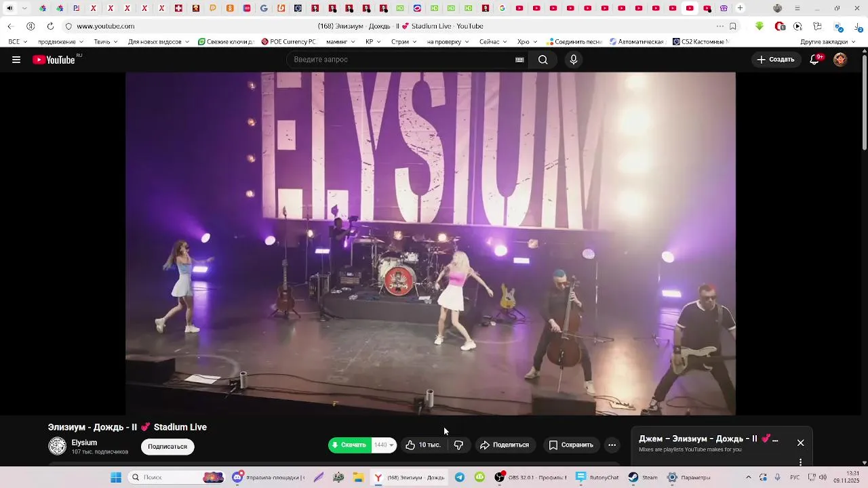Expand the КР bookmarks folder
Image resolution: width=868 pixels, height=488 pixels.
374,41
